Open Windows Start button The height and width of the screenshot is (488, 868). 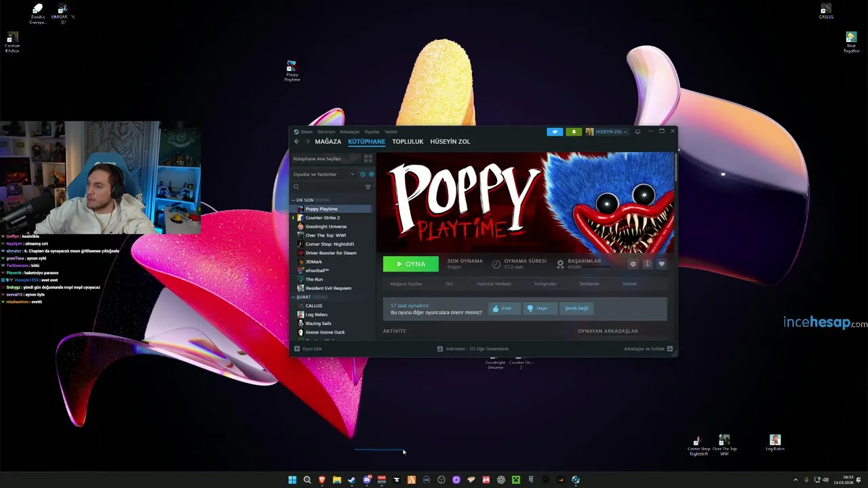pyautogui.click(x=292, y=480)
